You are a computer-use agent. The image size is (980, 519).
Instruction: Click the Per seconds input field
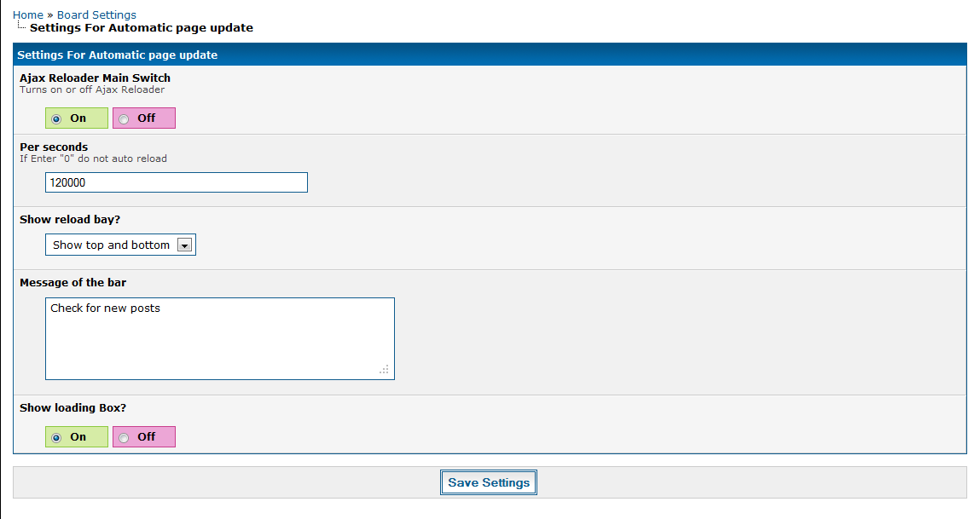[177, 182]
